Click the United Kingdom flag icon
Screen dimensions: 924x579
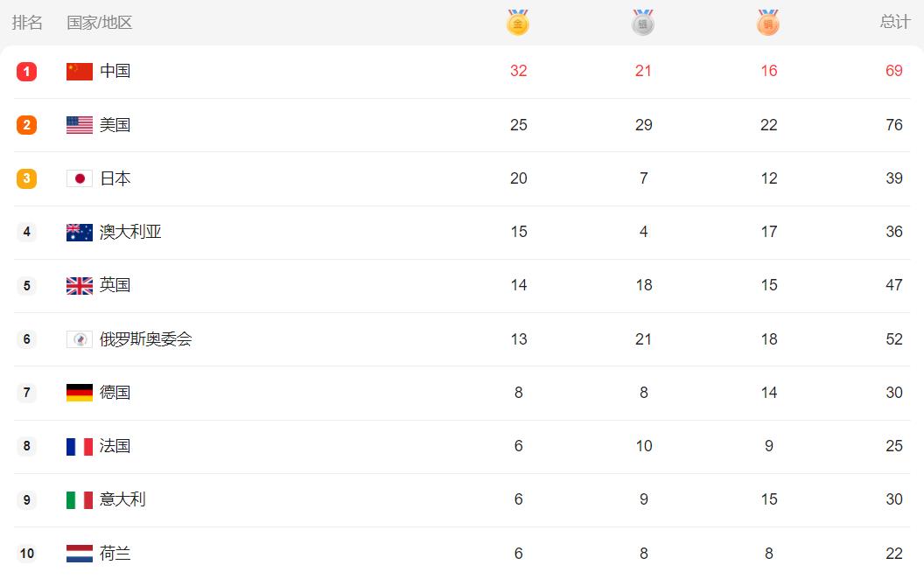tap(80, 285)
